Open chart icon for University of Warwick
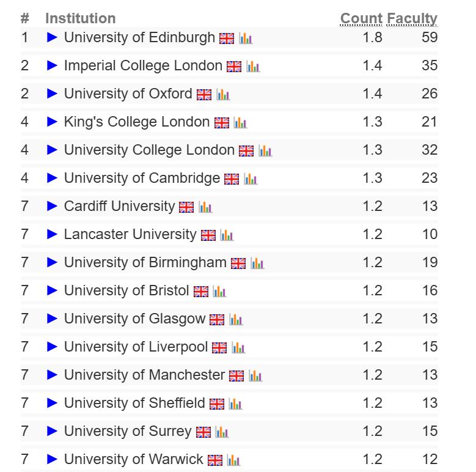The height and width of the screenshot is (472, 476). tap(234, 460)
